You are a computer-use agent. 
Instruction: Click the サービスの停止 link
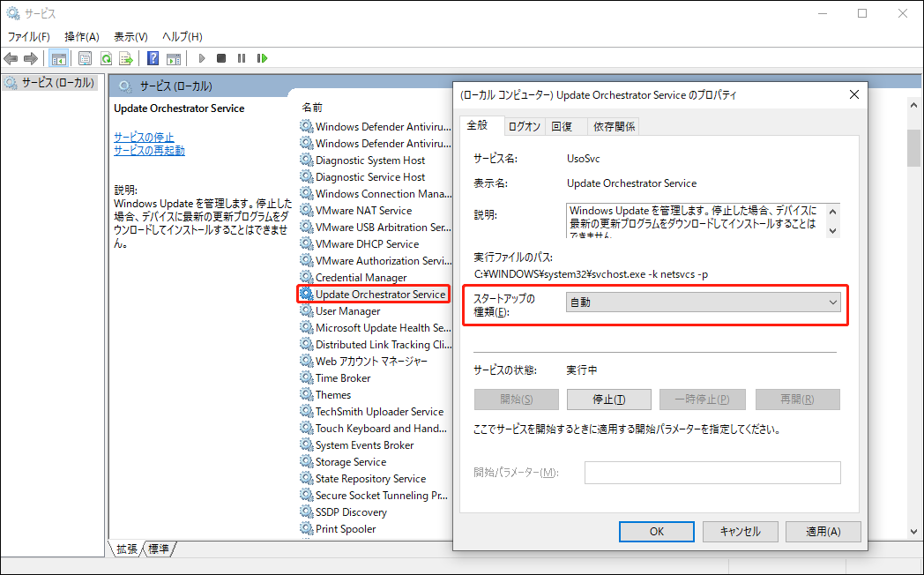point(144,138)
